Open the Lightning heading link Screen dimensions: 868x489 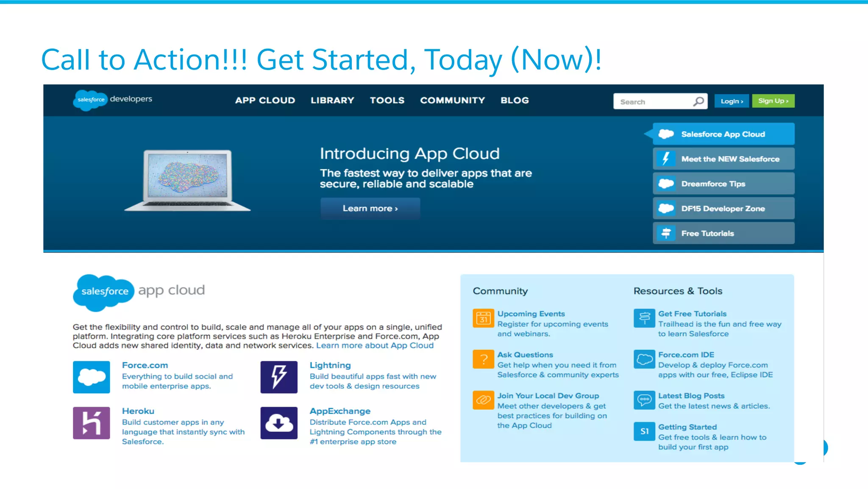pyautogui.click(x=330, y=365)
